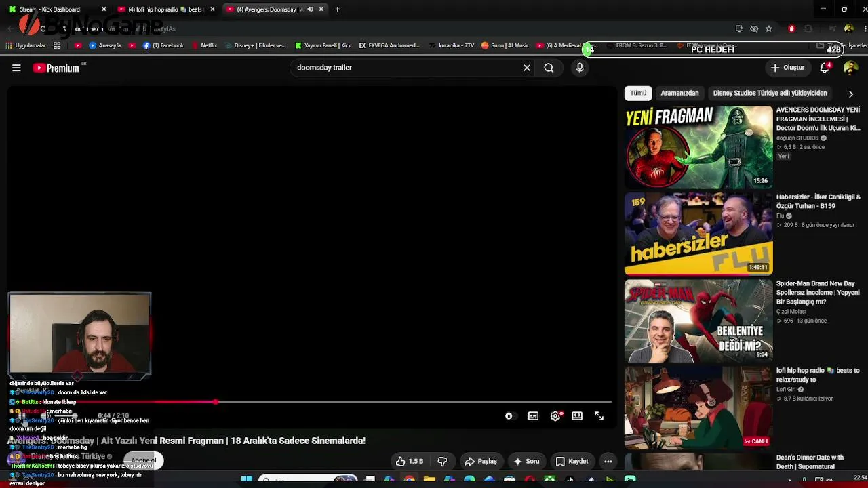Open the Suno | AI Music bookmark
Image resolution: width=868 pixels, height=488 pixels.
point(505,46)
